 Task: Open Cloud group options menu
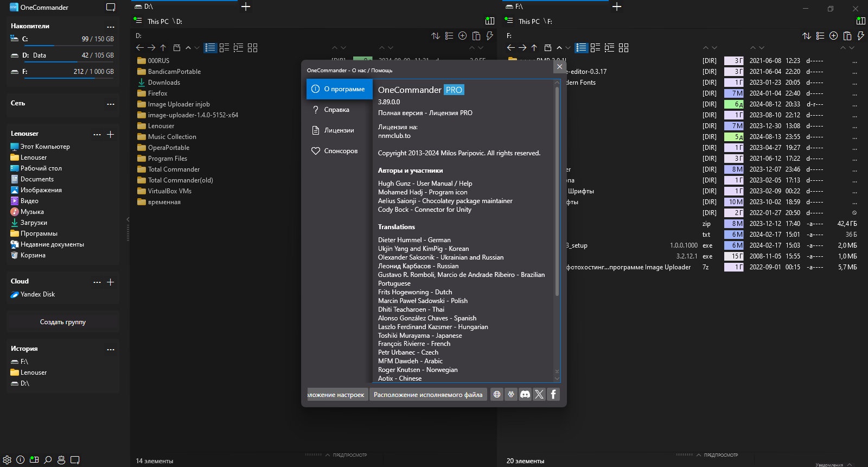[97, 282]
